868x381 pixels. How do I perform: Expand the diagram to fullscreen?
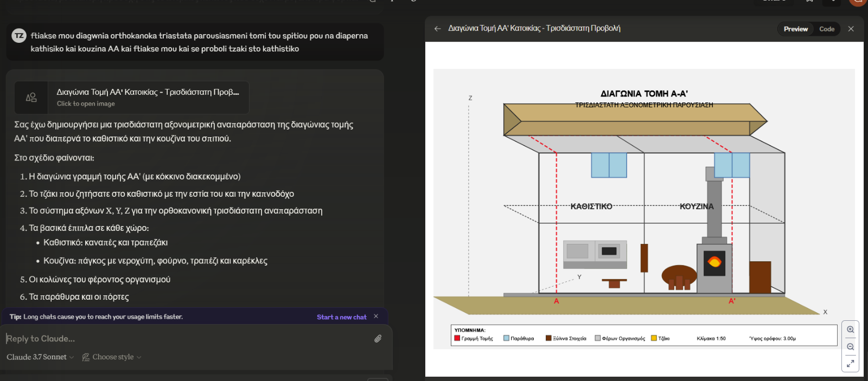coord(850,364)
